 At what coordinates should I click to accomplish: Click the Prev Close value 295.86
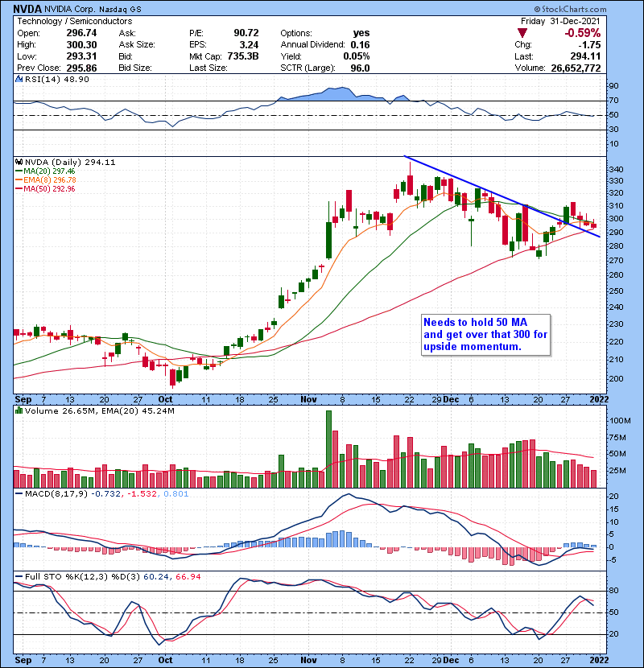point(81,68)
